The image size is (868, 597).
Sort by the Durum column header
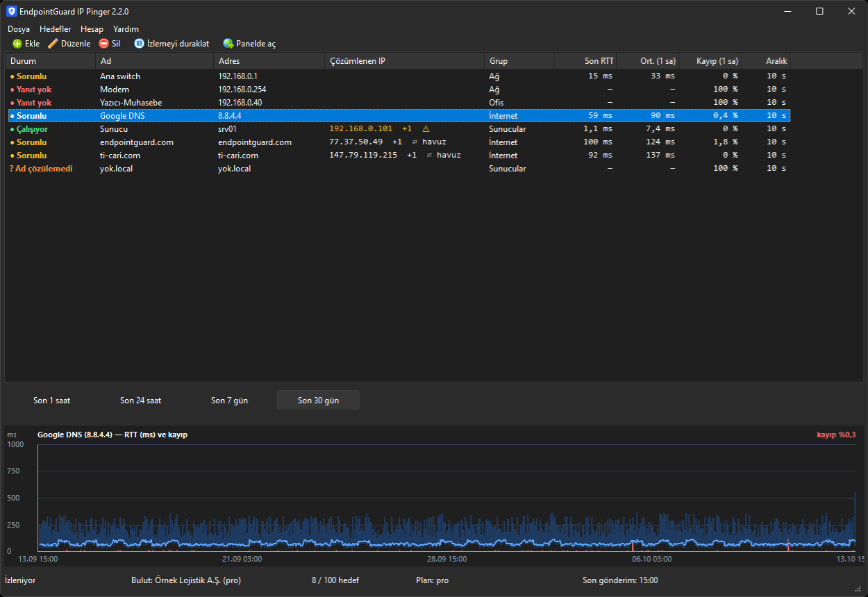[x=51, y=61]
